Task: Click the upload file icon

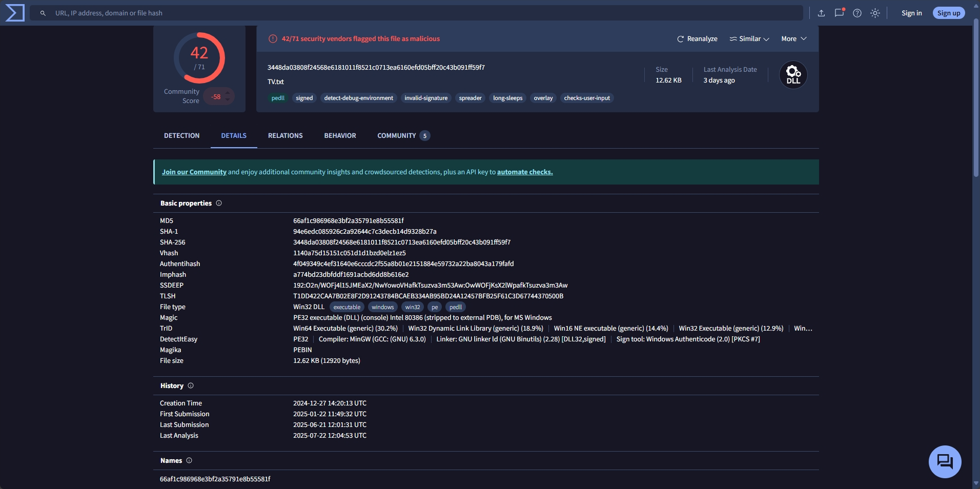Action: 821,13
